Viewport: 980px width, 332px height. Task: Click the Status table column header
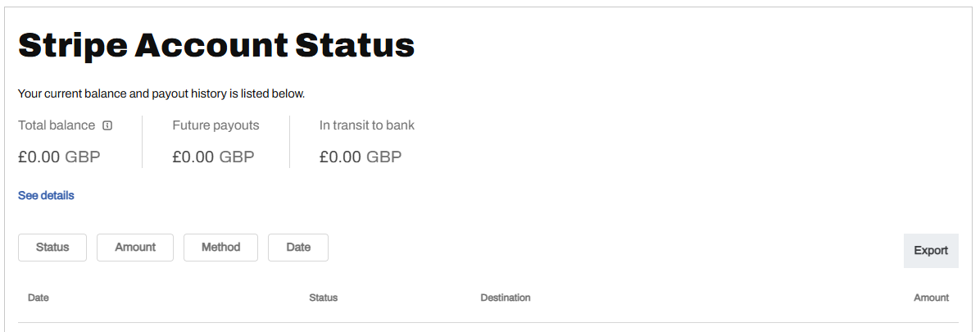click(x=323, y=298)
